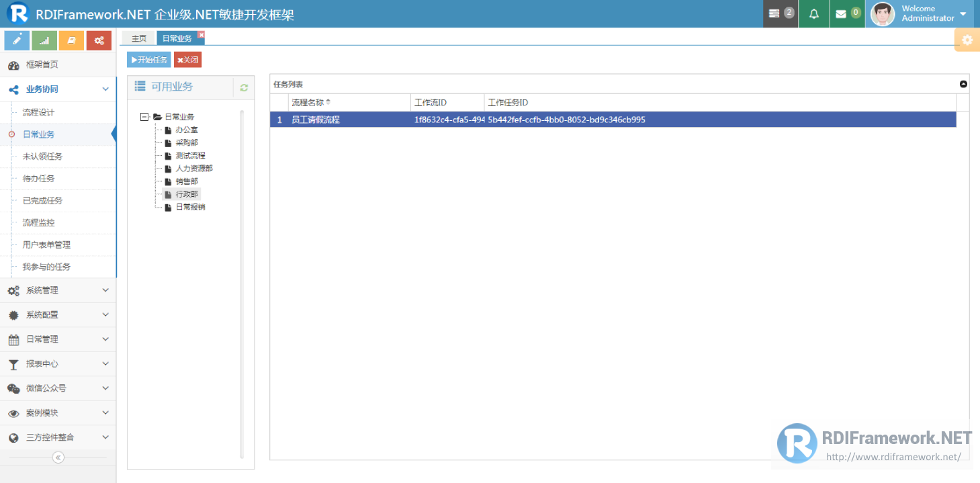Expand the 系统管理 menu section
The width and height of the screenshot is (980, 483).
click(x=58, y=290)
